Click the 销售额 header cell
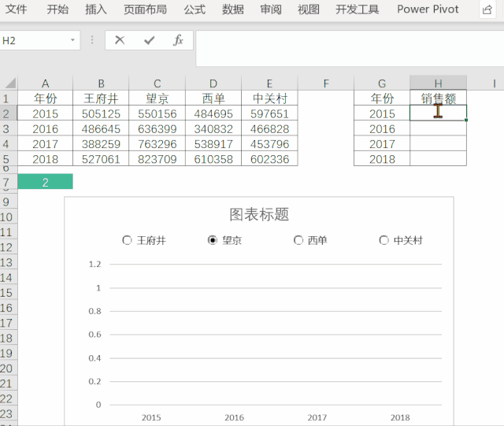The width and height of the screenshot is (504, 426). tap(438, 98)
